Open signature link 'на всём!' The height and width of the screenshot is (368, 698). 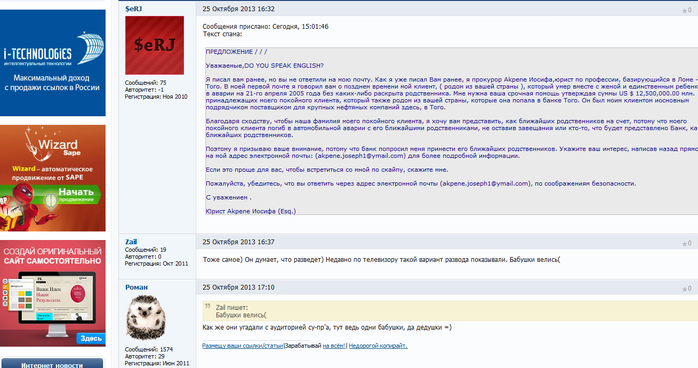[334, 346]
